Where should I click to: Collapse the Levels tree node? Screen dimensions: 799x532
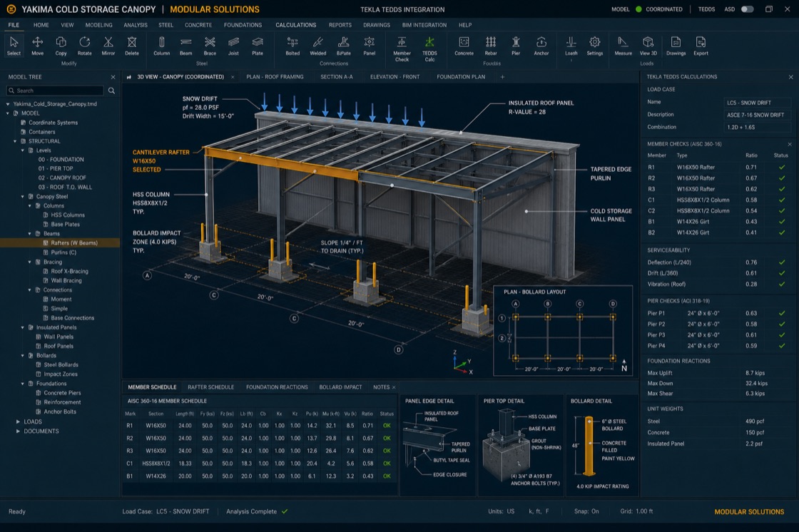pos(22,150)
